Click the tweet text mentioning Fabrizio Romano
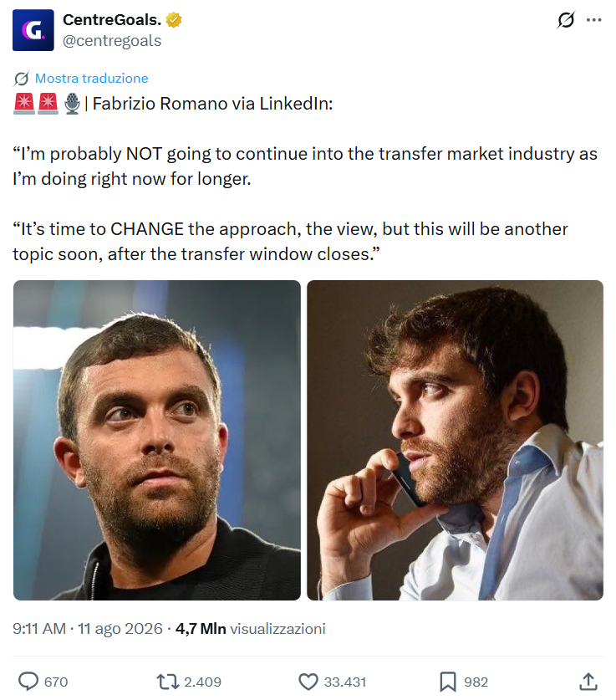Image resolution: width=616 pixels, height=700 pixels. coord(306,179)
